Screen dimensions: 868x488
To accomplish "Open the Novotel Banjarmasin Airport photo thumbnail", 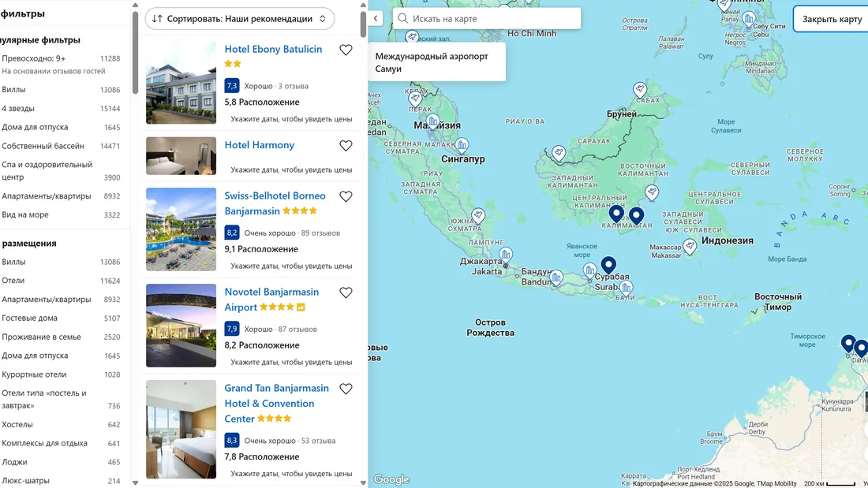I will point(181,326).
